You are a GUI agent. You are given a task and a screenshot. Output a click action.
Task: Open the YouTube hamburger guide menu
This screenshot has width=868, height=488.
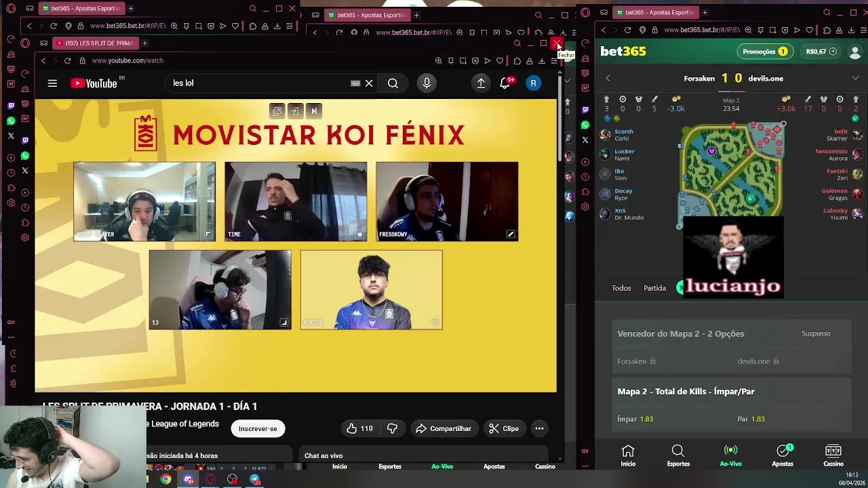pos(52,83)
